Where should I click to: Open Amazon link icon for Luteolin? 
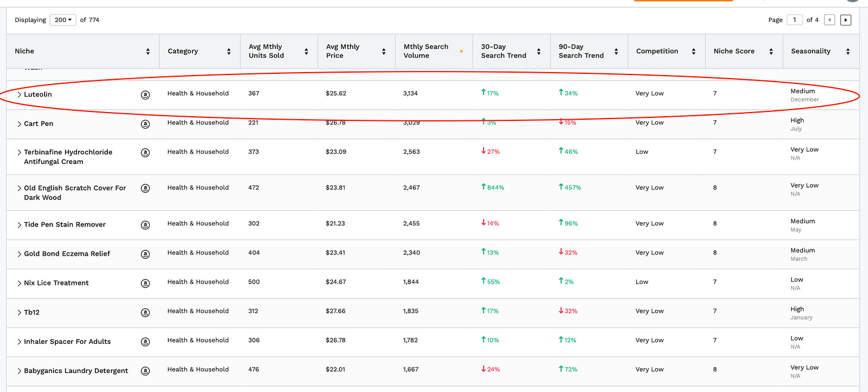pyautogui.click(x=145, y=95)
